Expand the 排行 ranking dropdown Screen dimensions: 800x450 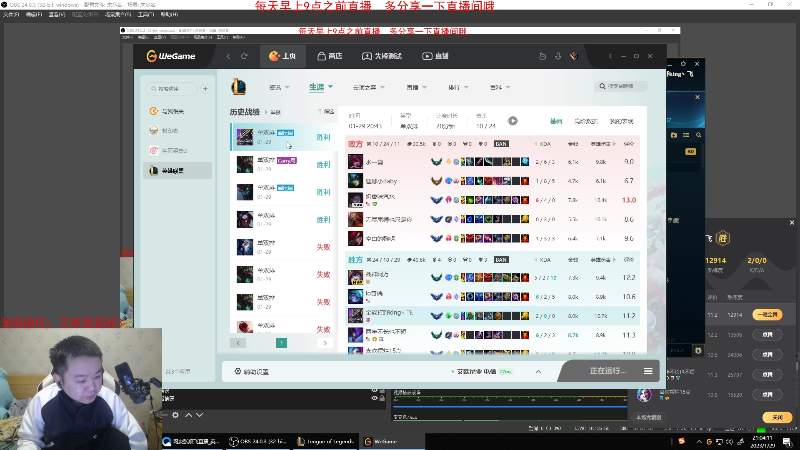pyautogui.click(x=458, y=87)
